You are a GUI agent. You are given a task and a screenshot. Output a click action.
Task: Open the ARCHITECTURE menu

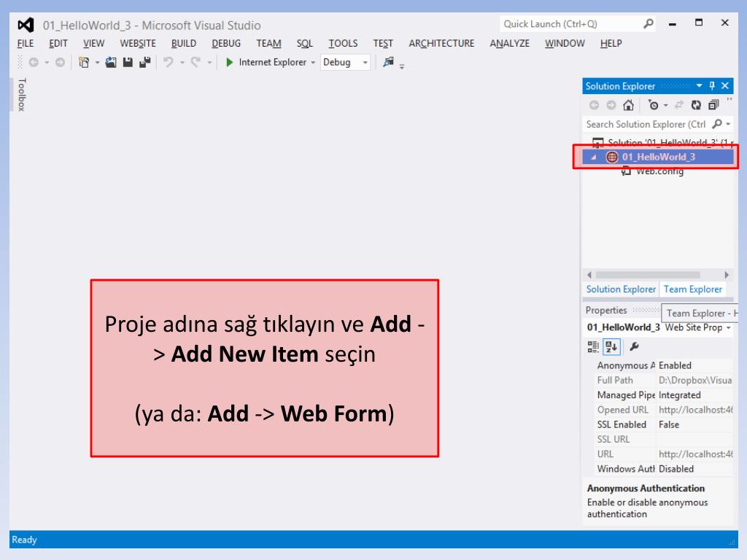point(441,43)
